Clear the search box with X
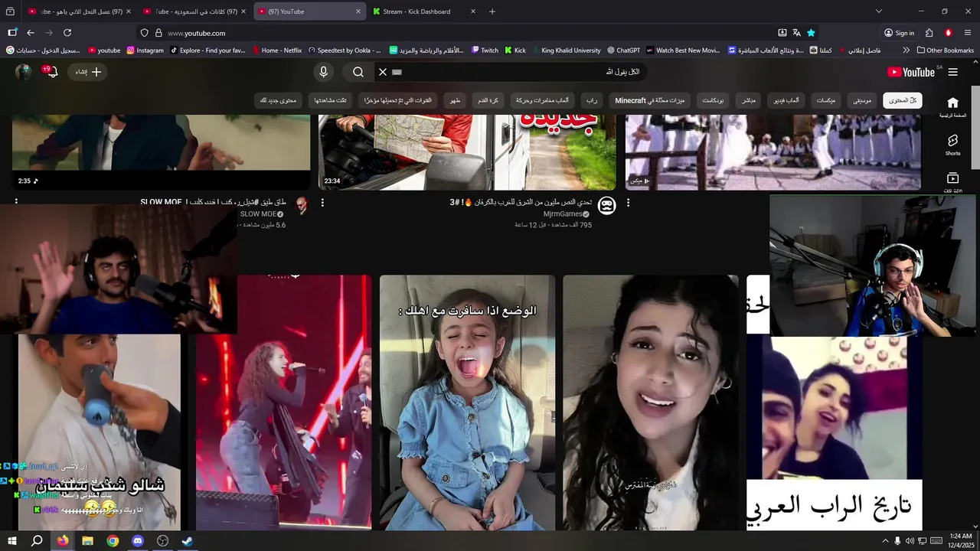980x551 pixels. pyautogui.click(x=383, y=72)
